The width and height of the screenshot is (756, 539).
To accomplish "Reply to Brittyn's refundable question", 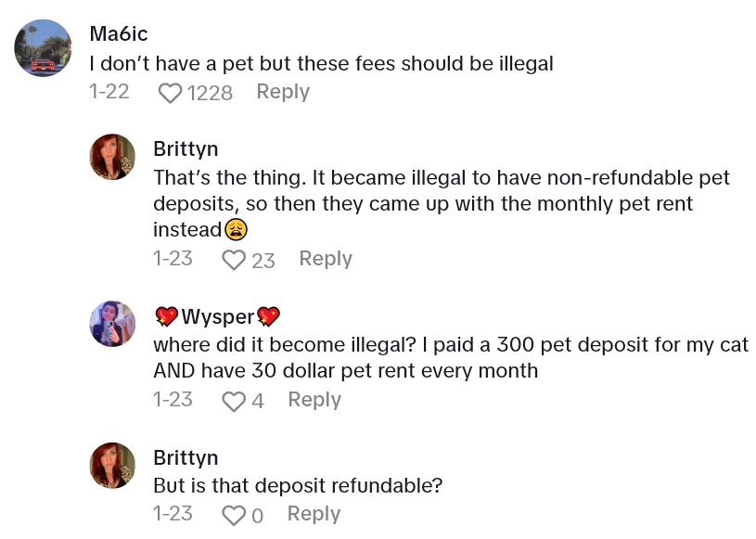I will [x=314, y=514].
